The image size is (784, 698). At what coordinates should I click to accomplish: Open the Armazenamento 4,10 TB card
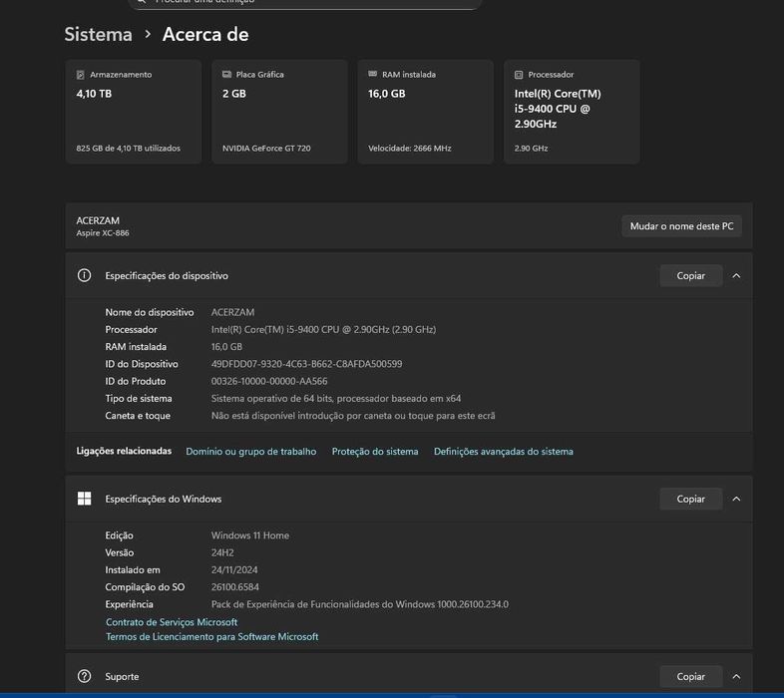134,112
